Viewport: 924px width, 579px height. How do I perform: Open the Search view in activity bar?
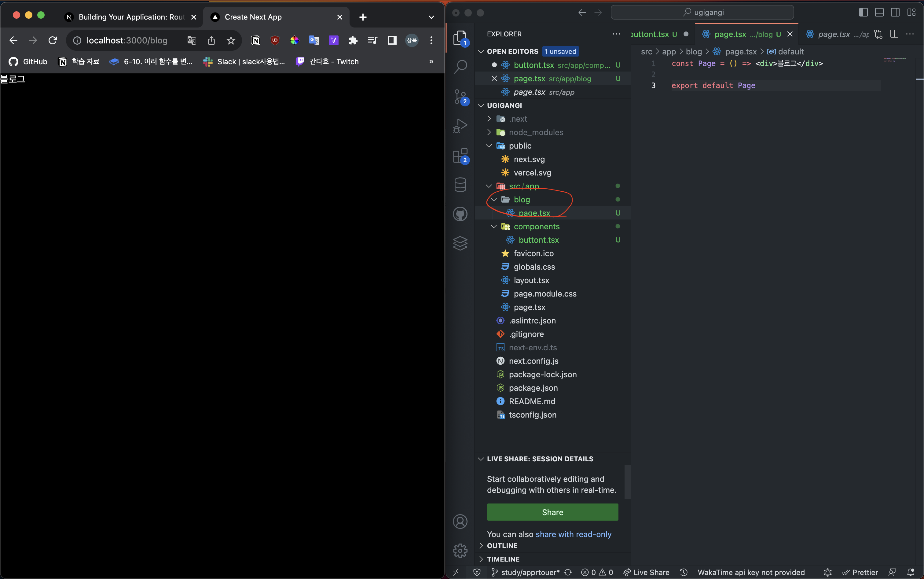pos(460,67)
